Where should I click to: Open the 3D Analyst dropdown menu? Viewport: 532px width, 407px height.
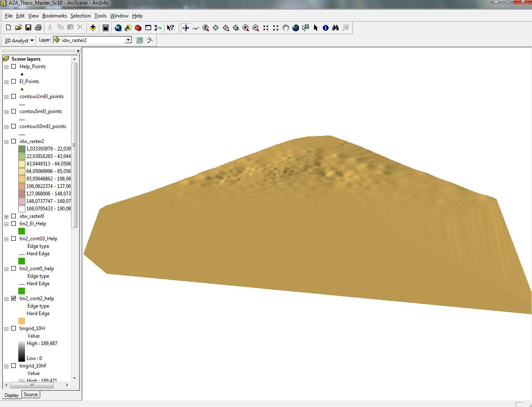point(19,40)
